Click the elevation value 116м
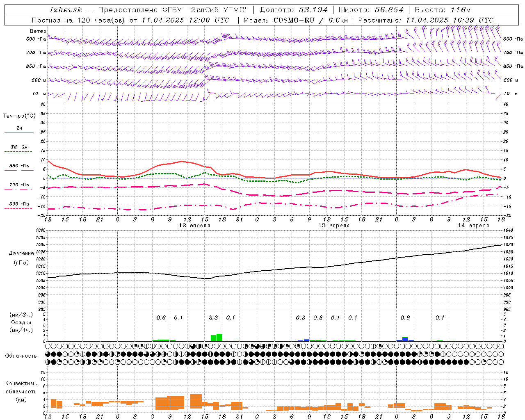The image size is (525, 420). tap(460, 10)
